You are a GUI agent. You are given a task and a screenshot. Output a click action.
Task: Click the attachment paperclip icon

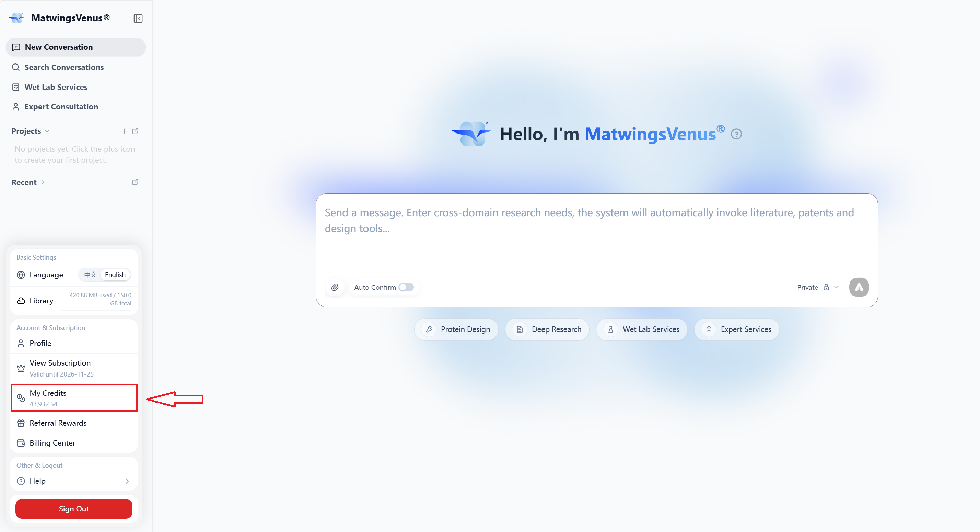pyautogui.click(x=335, y=287)
